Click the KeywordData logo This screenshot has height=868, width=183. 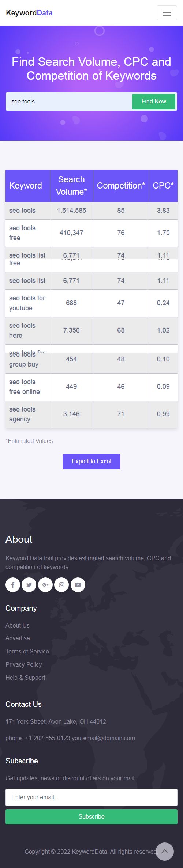[29, 13]
